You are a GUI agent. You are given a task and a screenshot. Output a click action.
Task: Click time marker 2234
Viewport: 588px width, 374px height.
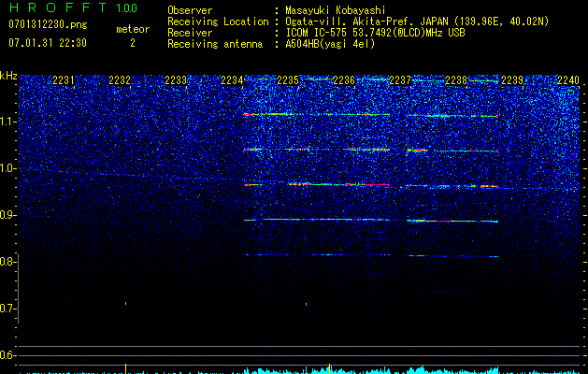coord(232,80)
